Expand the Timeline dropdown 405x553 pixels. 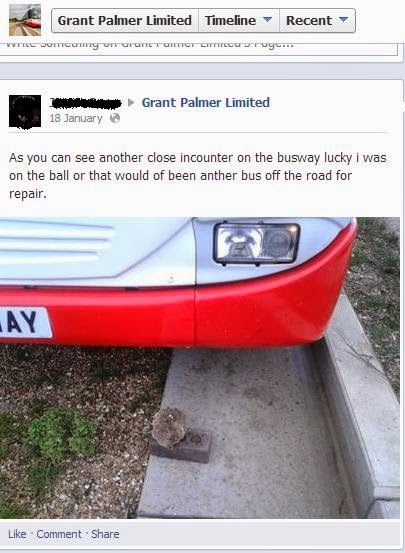point(239,20)
